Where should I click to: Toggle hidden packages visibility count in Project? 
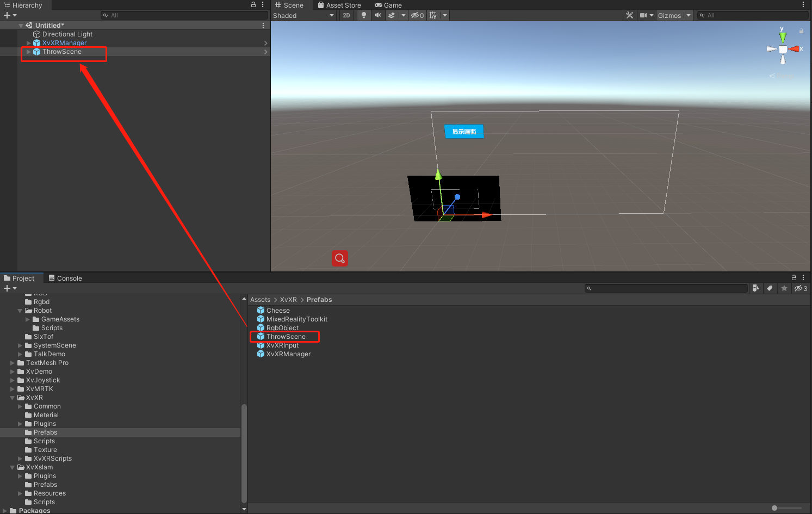pos(801,288)
